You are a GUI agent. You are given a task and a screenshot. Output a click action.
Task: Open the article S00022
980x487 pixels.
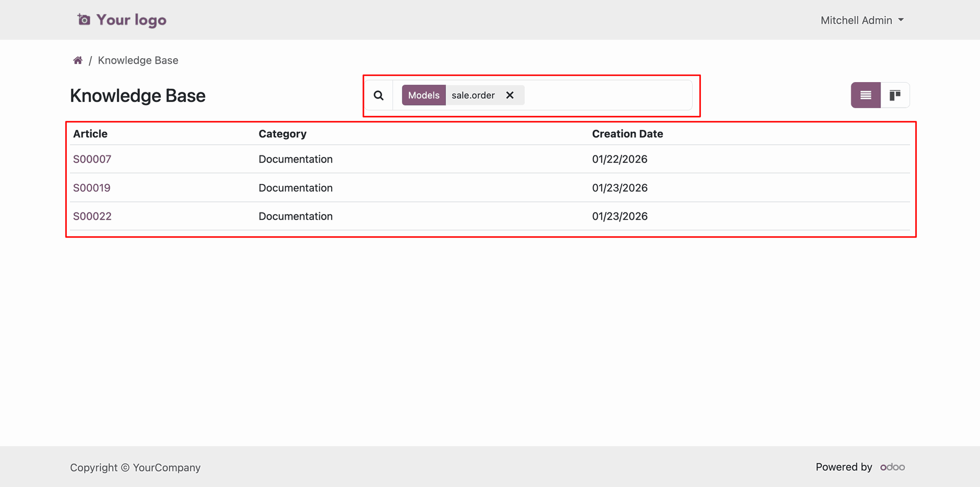point(92,216)
